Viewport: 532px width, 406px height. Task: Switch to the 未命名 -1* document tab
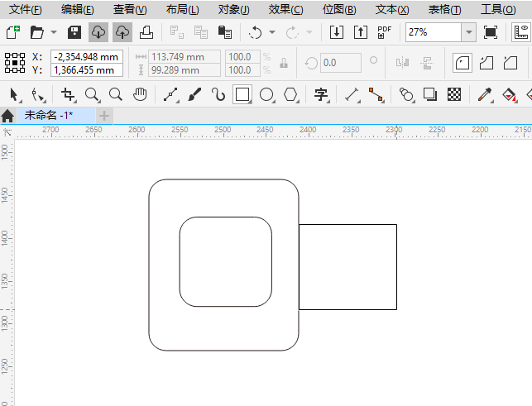tap(56, 116)
